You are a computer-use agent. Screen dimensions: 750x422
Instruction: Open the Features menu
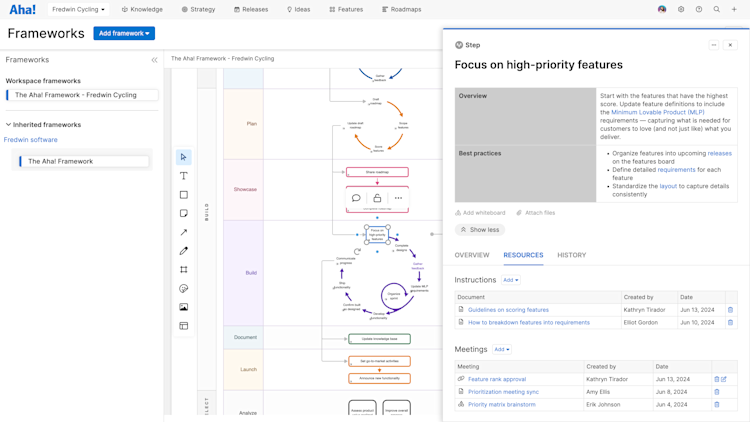point(346,9)
